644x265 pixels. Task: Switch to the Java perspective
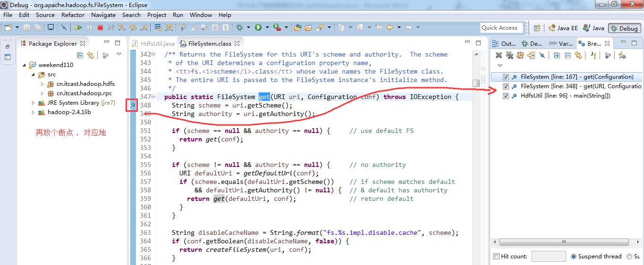tap(593, 28)
